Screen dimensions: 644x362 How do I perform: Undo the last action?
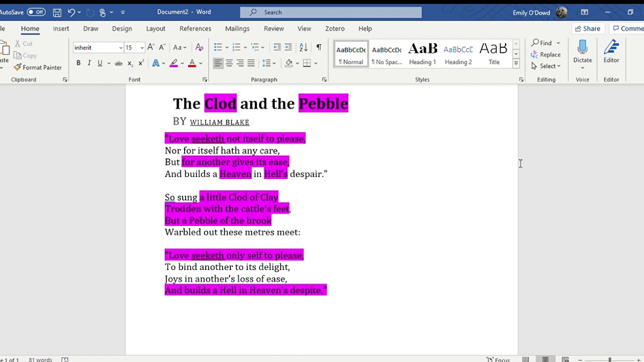tap(71, 12)
